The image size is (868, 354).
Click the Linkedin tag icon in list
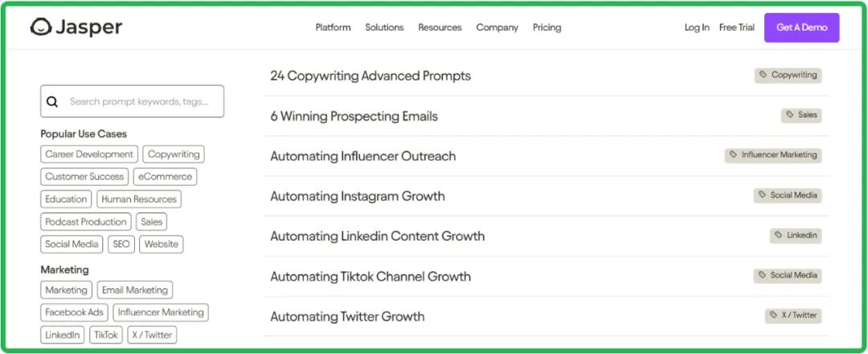(778, 235)
